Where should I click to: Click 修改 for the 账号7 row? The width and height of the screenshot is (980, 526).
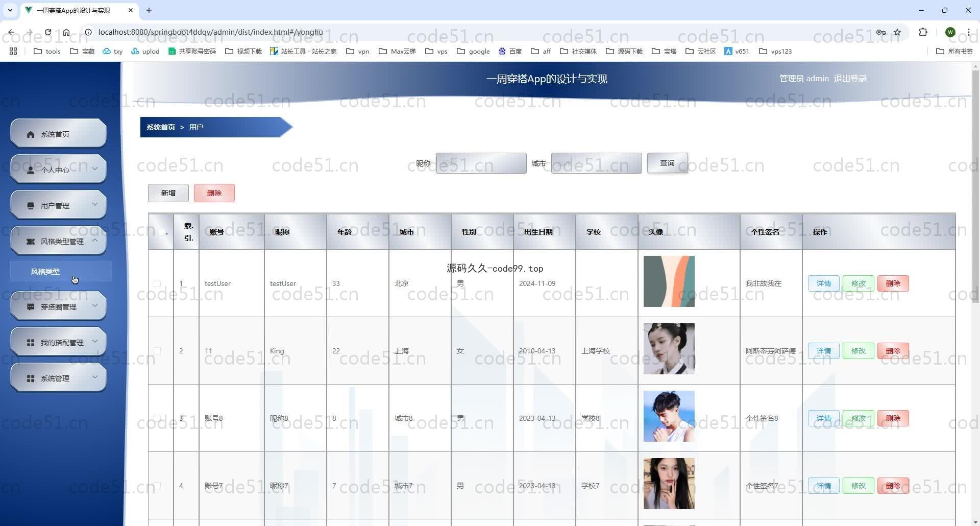tap(858, 486)
